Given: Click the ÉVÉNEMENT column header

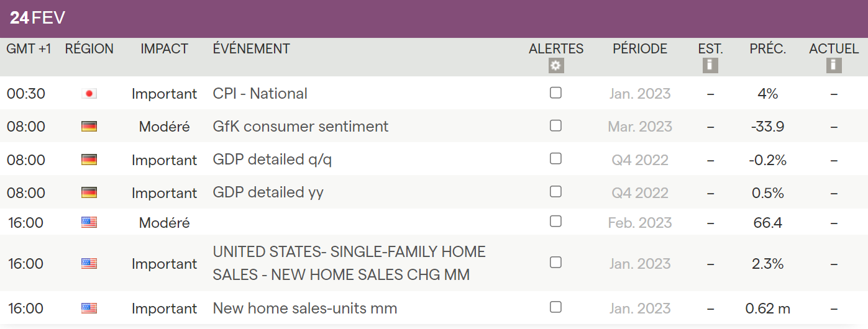Looking at the screenshot, I should (x=251, y=49).
